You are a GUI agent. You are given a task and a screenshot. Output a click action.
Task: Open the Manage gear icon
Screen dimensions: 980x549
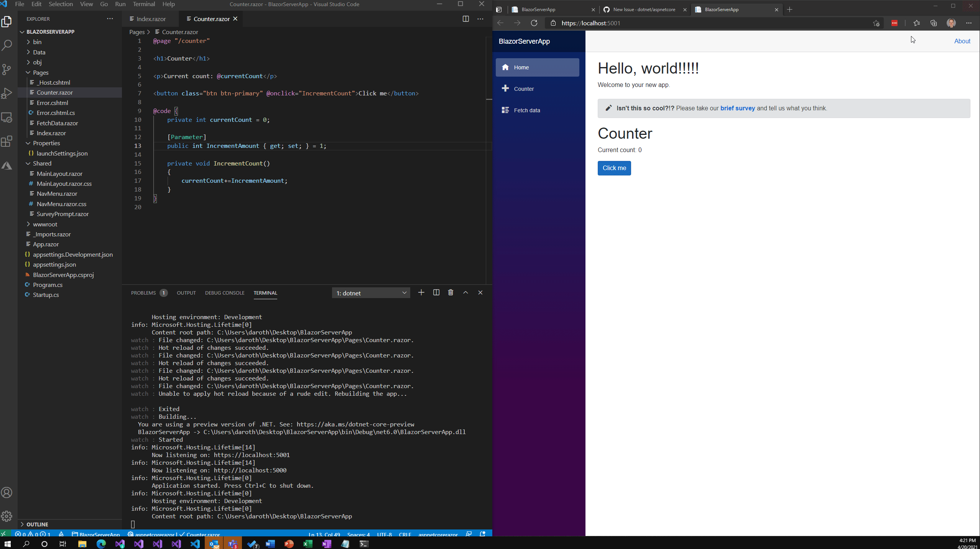tap(7, 516)
